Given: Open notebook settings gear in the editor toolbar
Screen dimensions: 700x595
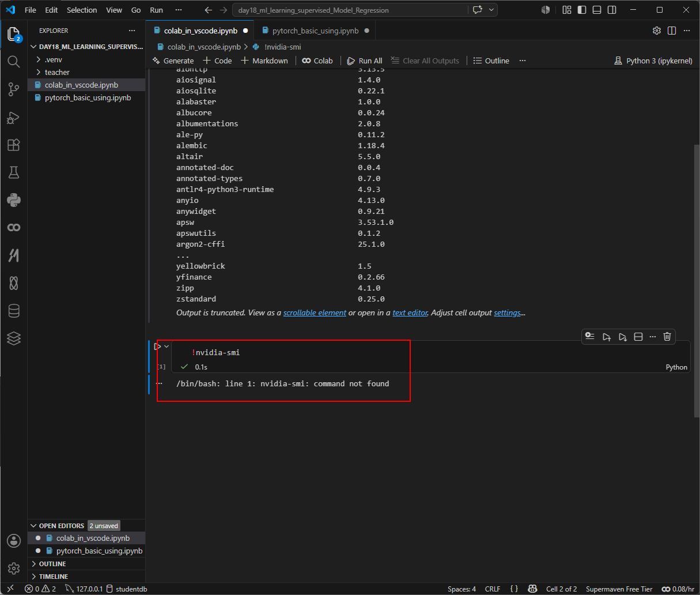Looking at the screenshot, I should click(x=657, y=31).
